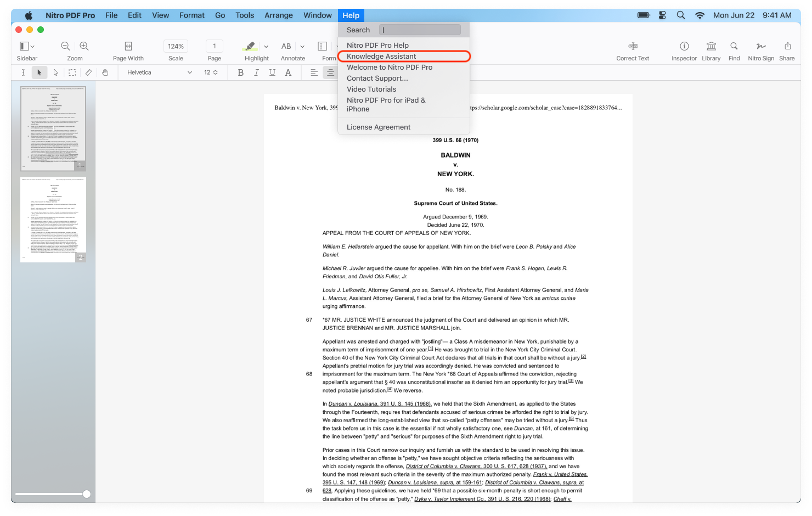
Task: Select the page 2 thumbnail
Action: (53, 219)
